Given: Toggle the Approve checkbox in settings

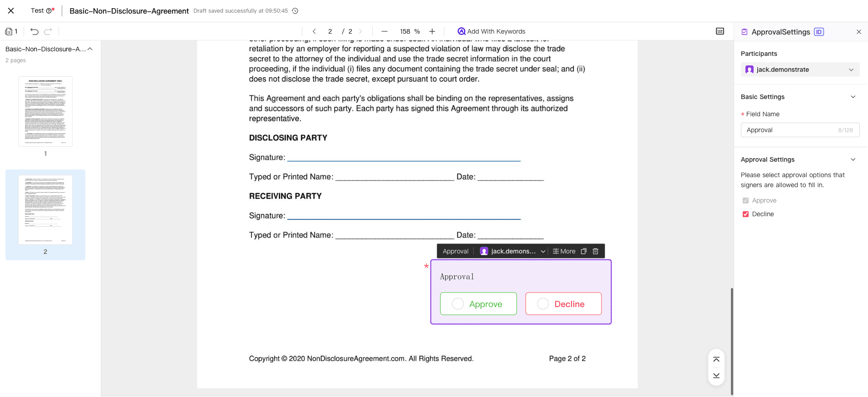Looking at the screenshot, I should (745, 200).
